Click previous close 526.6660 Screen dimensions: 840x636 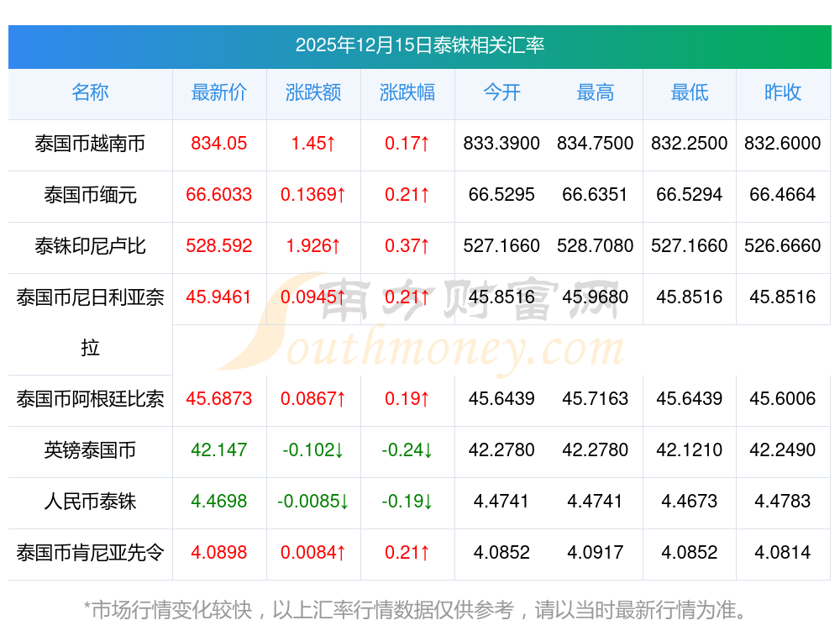click(x=783, y=246)
